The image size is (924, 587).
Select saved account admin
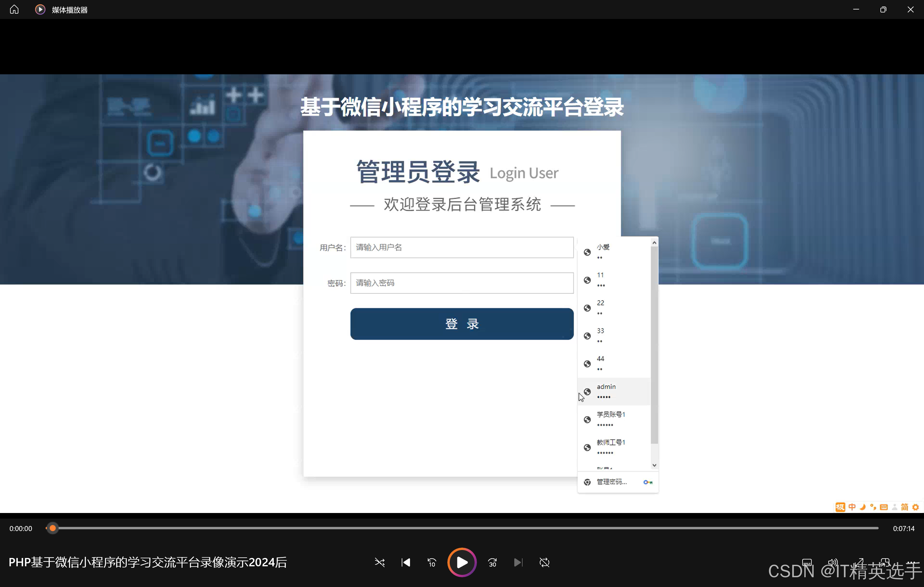[614, 391]
